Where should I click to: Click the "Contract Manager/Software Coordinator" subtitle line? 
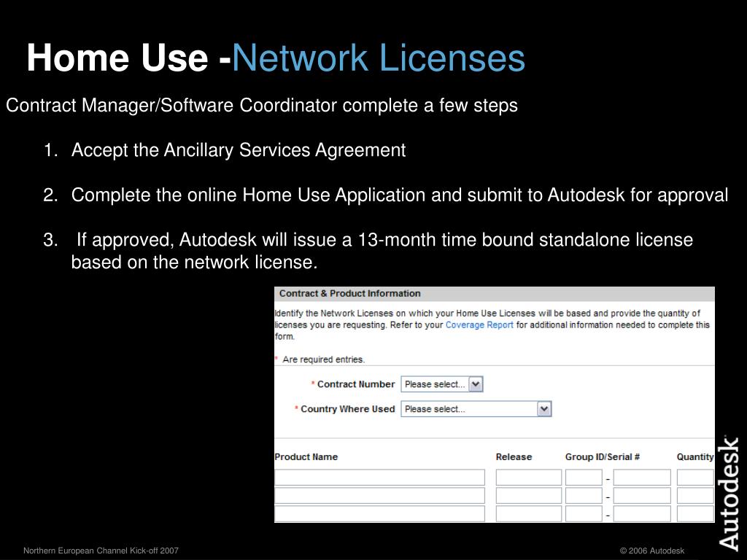click(262, 105)
